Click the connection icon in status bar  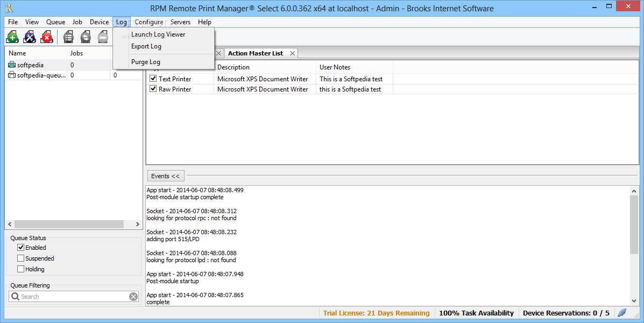coord(622,313)
